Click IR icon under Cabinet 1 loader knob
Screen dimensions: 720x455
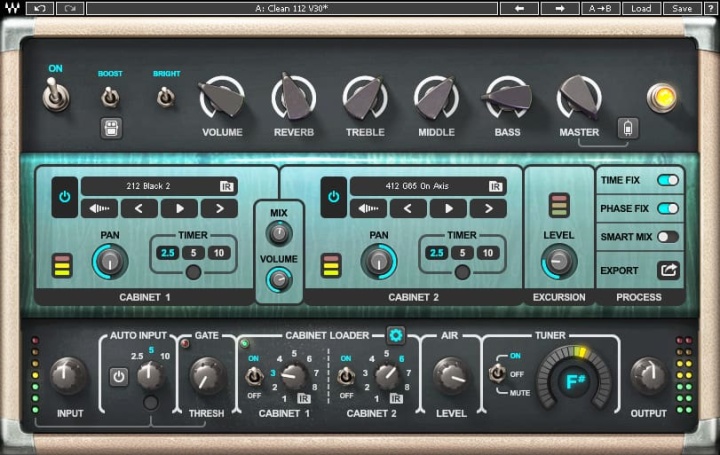coord(304,398)
